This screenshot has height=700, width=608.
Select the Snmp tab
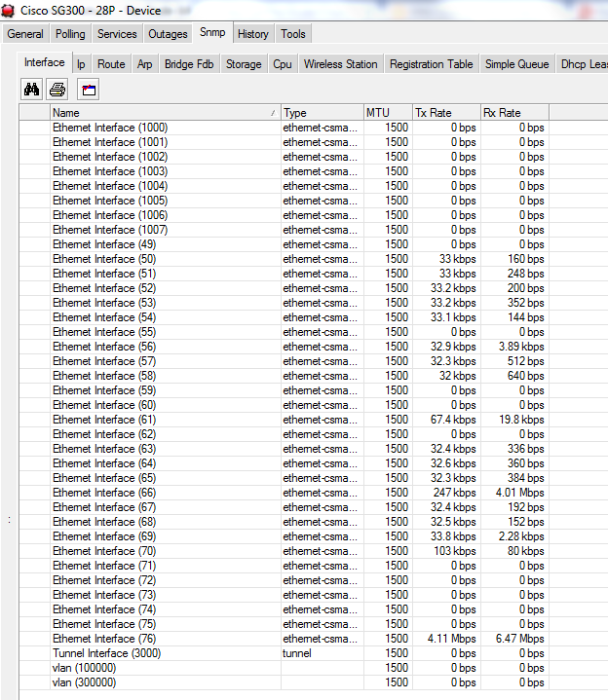tap(212, 32)
